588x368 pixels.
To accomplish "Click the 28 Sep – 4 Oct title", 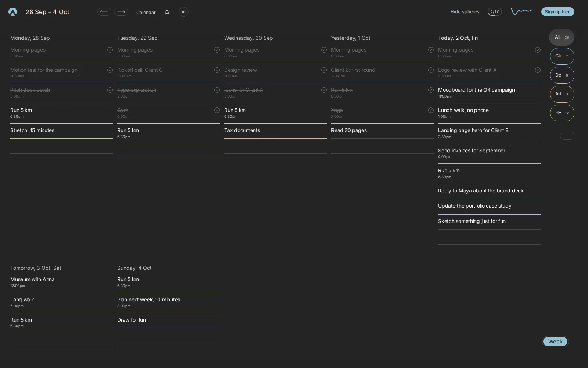I will (47, 12).
